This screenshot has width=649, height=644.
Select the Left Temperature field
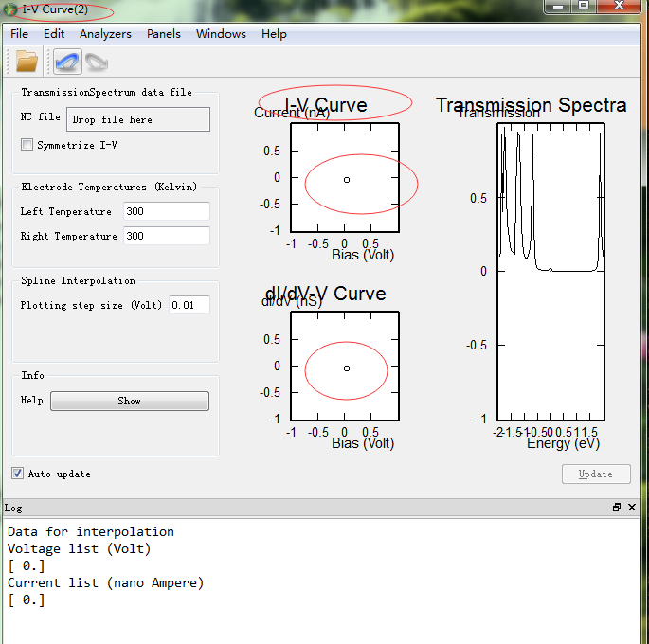(x=167, y=211)
